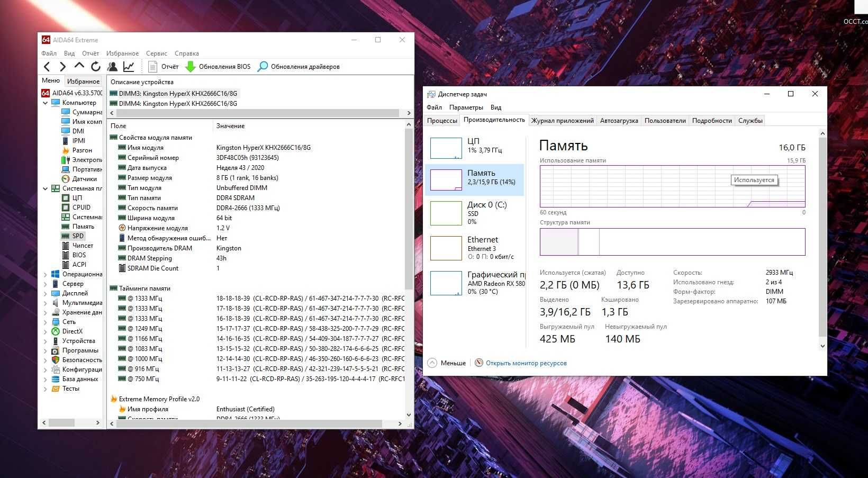The image size is (868, 478).
Task: Switch to Автозагрузка tab
Action: [x=619, y=121]
